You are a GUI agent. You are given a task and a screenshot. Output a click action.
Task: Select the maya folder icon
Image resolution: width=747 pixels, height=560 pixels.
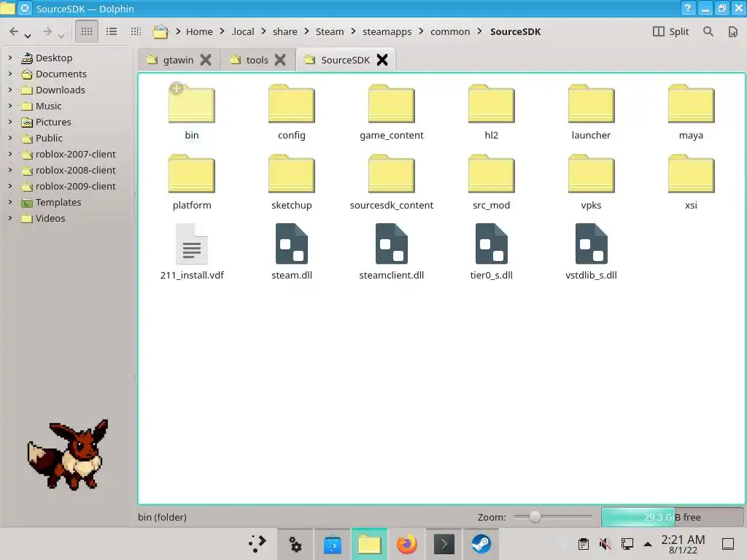pos(692,104)
